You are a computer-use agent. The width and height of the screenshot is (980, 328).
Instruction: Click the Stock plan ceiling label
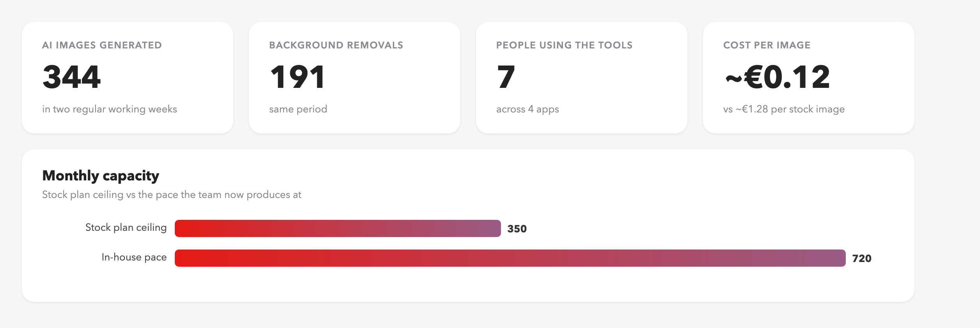coord(126,228)
